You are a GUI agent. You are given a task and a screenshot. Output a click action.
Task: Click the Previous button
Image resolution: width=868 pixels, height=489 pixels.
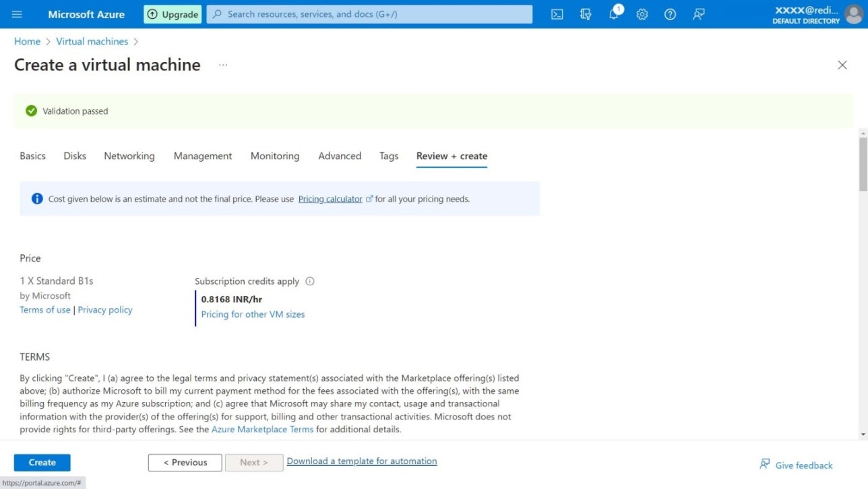pos(185,463)
